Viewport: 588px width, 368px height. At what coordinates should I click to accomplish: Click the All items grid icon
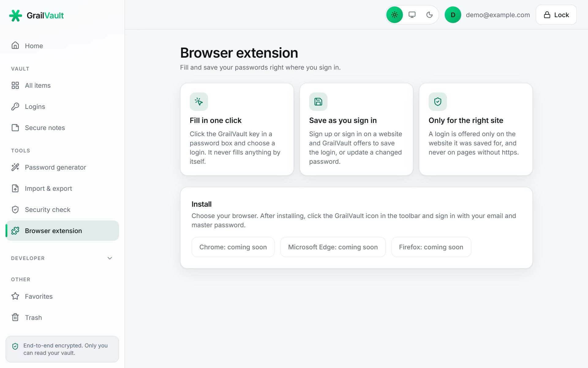15,85
